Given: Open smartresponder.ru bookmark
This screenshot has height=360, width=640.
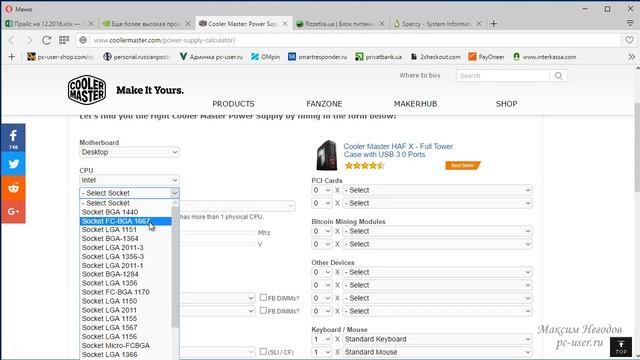Looking at the screenshot, I should pos(317,57).
